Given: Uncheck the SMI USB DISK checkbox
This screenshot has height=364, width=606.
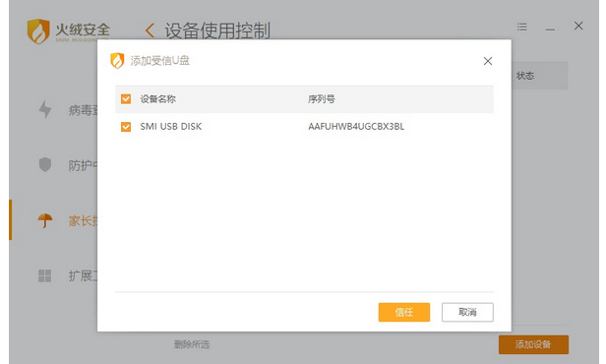Looking at the screenshot, I should tap(126, 127).
